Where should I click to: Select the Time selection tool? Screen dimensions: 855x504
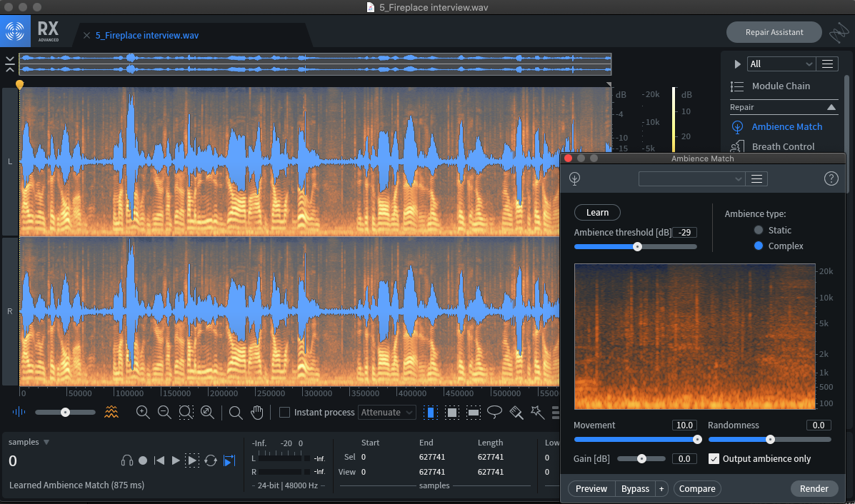[x=430, y=413]
